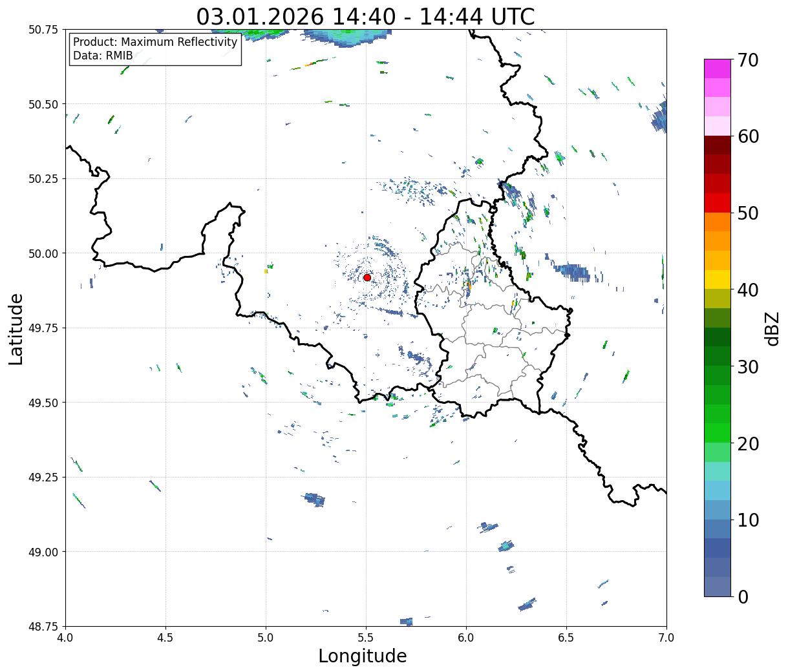Click the latitude tick label 50.75
This screenshot has height=672, width=788.
pos(43,30)
